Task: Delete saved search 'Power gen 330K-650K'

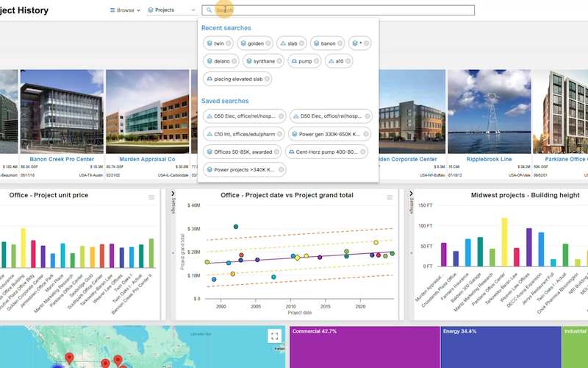Action: coord(365,134)
